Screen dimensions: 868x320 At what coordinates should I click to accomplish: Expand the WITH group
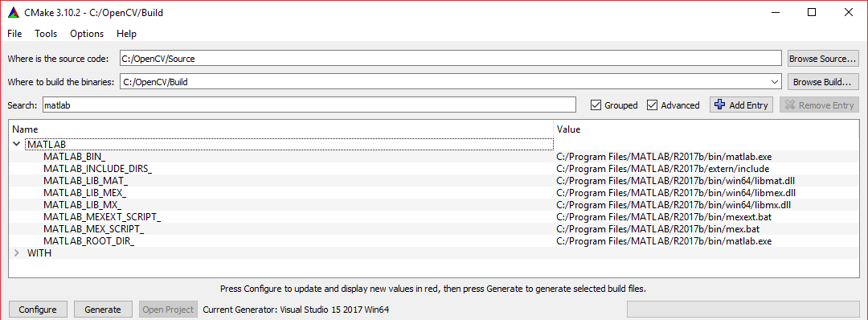coord(17,253)
